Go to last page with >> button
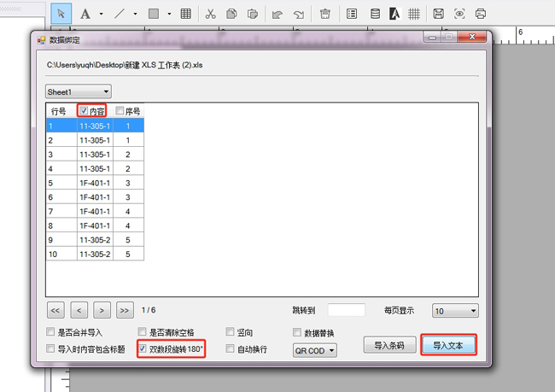 point(125,310)
